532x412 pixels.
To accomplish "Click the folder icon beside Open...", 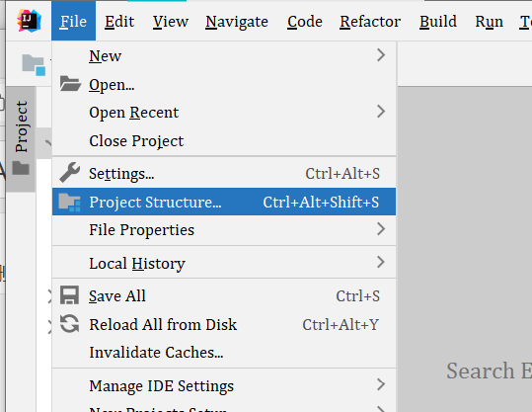I will (x=70, y=84).
